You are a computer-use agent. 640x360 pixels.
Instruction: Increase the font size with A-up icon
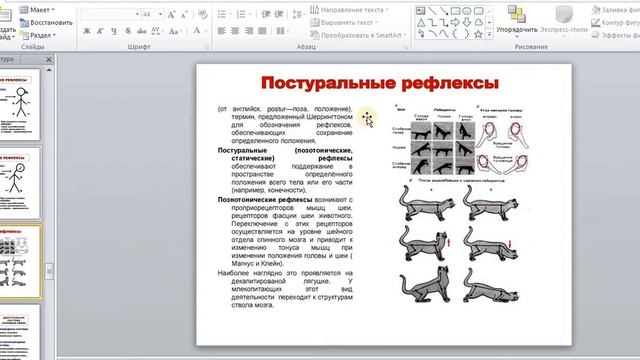coord(171,15)
